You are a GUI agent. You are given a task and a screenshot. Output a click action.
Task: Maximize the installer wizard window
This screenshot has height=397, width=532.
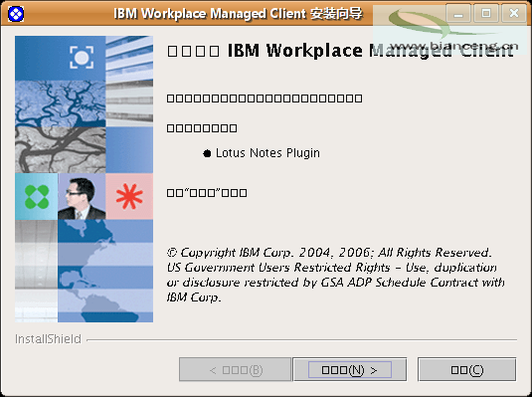[486, 14]
